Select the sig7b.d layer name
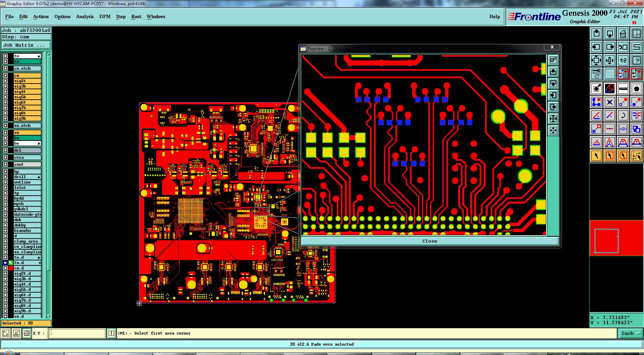Viewport: 644px width, 355px height. [27, 300]
